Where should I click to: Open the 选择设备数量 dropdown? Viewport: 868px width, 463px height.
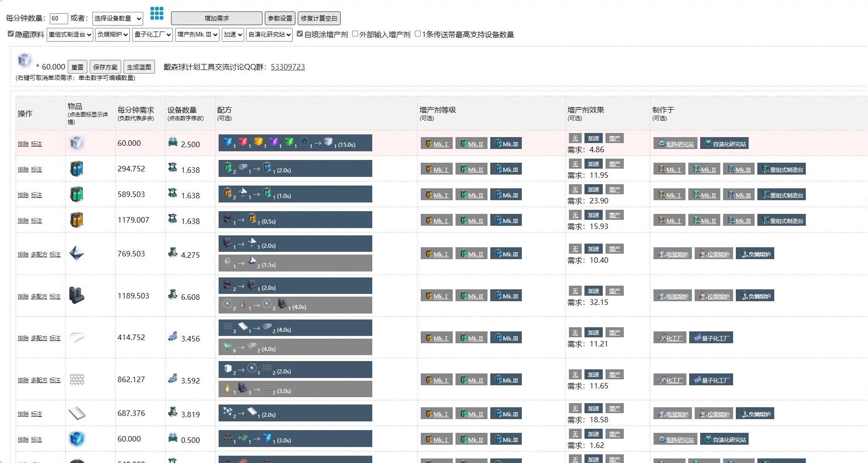coord(117,19)
